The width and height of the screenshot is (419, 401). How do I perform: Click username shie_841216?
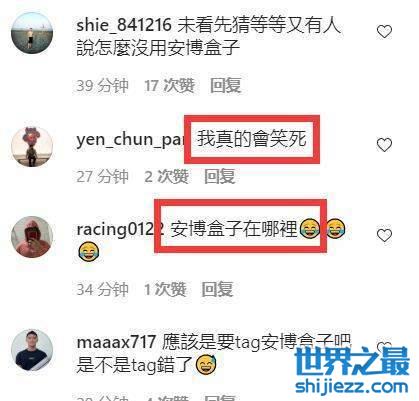[x=124, y=25]
